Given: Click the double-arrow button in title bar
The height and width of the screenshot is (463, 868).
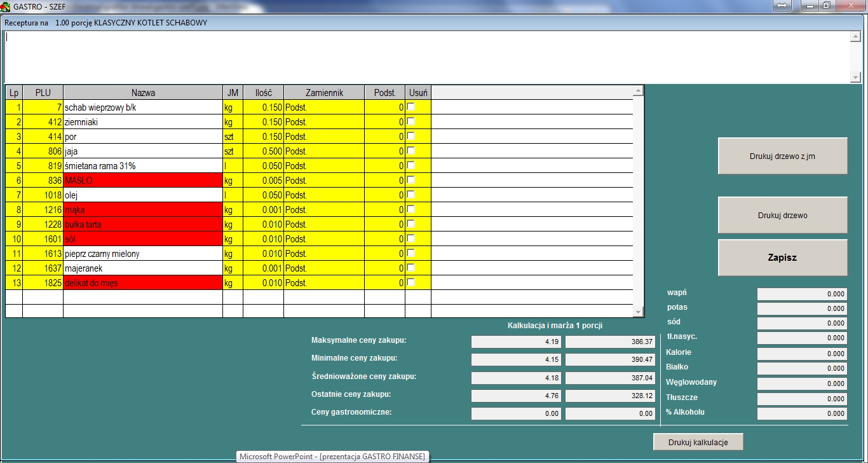Looking at the screenshot, I should coord(782,5).
